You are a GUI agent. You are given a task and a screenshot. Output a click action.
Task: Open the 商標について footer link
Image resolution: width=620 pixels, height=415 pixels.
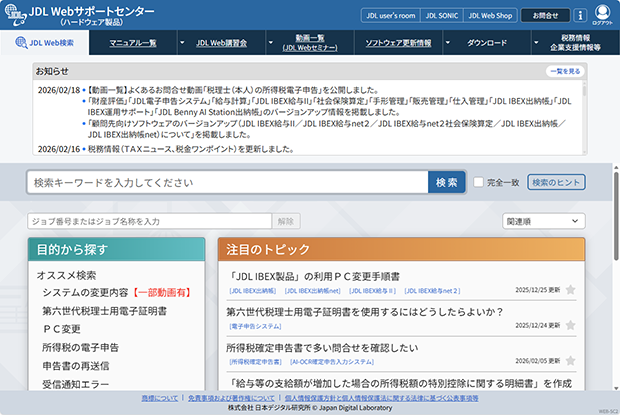pyautogui.click(x=160, y=398)
